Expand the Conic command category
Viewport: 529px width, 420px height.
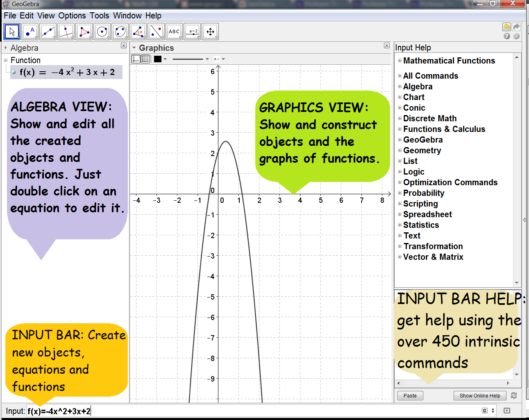coord(400,108)
